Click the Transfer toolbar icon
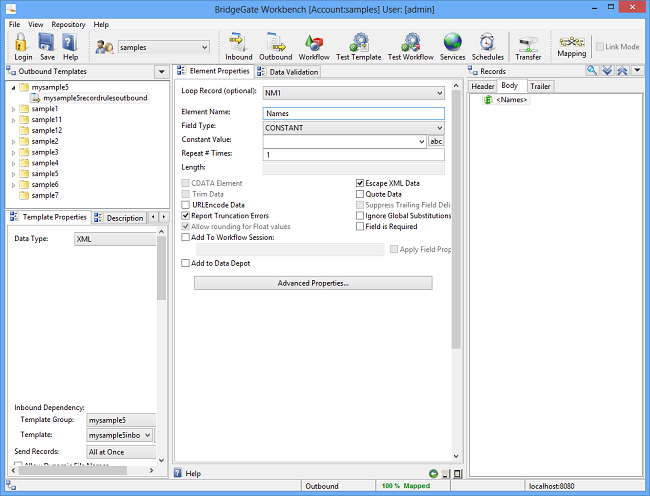Viewport: 650px width, 496px height. coord(528,44)
